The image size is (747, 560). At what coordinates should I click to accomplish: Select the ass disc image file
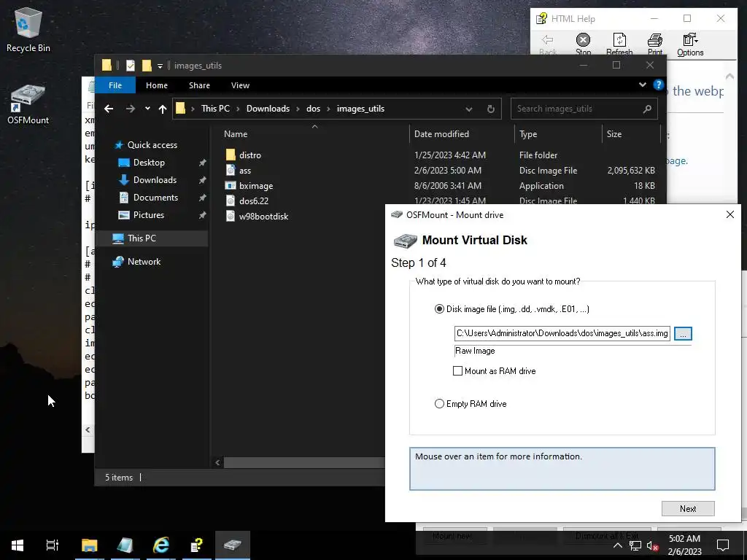(245, 170)
